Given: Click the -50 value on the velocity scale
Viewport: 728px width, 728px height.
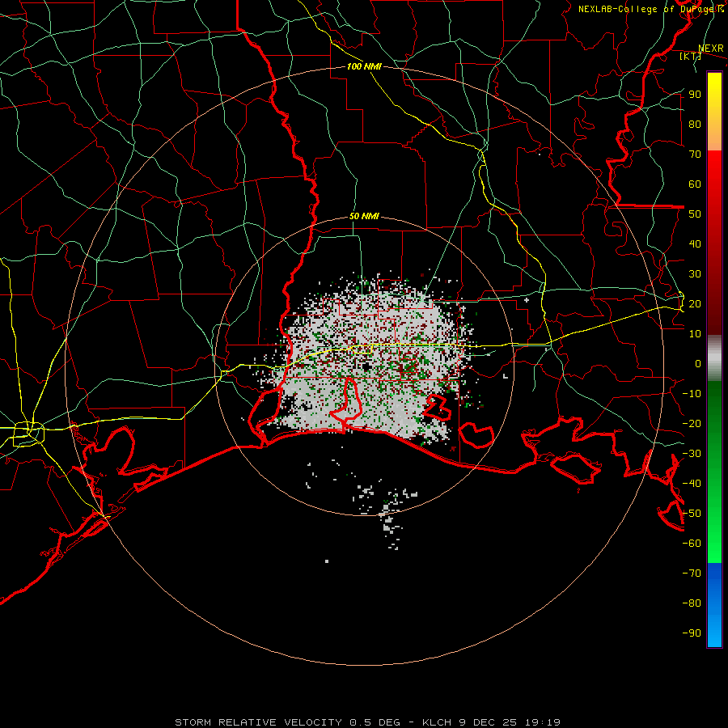Looking at the screenshot, I should point(692,514).
